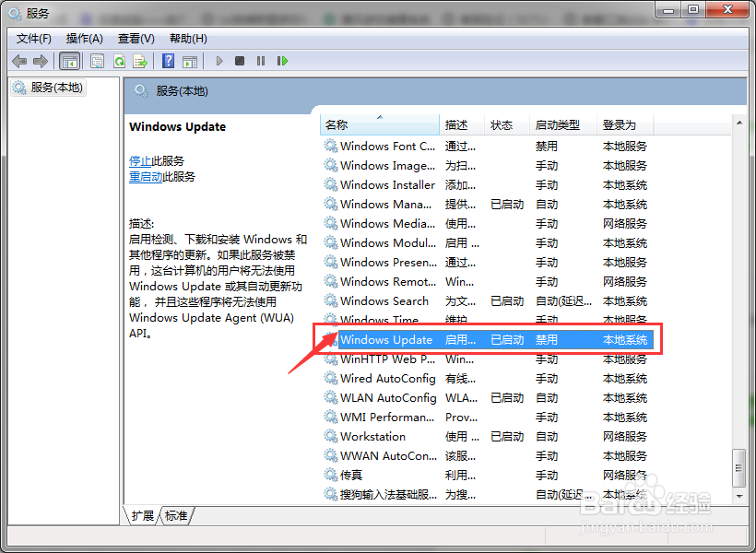Select the Windows Update service row

(487, 340)
